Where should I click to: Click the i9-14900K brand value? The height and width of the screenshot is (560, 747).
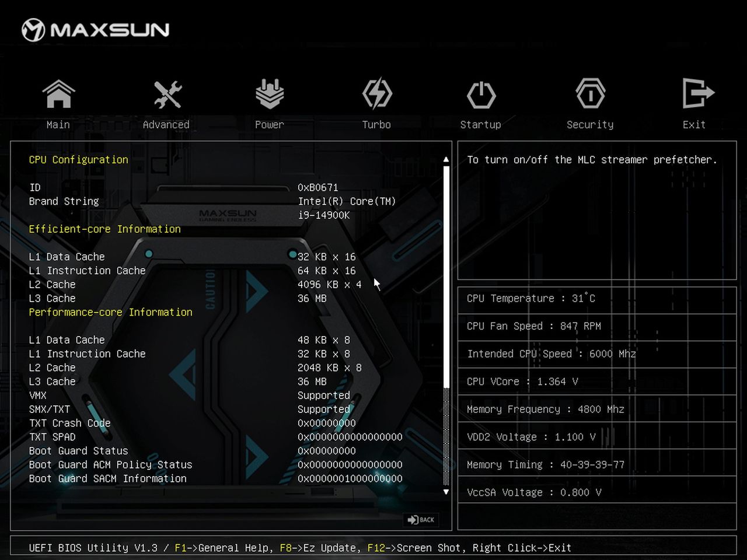click(324, 215)
